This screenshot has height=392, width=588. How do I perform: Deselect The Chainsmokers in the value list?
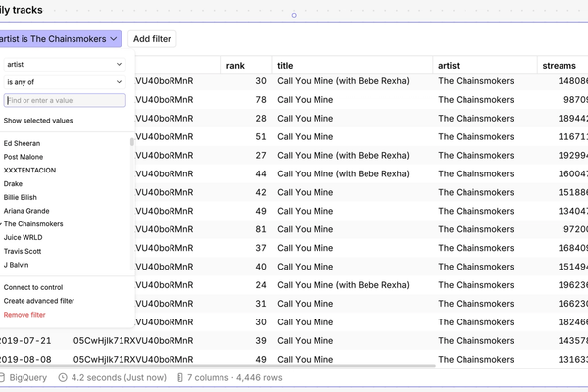click(33, 224)
